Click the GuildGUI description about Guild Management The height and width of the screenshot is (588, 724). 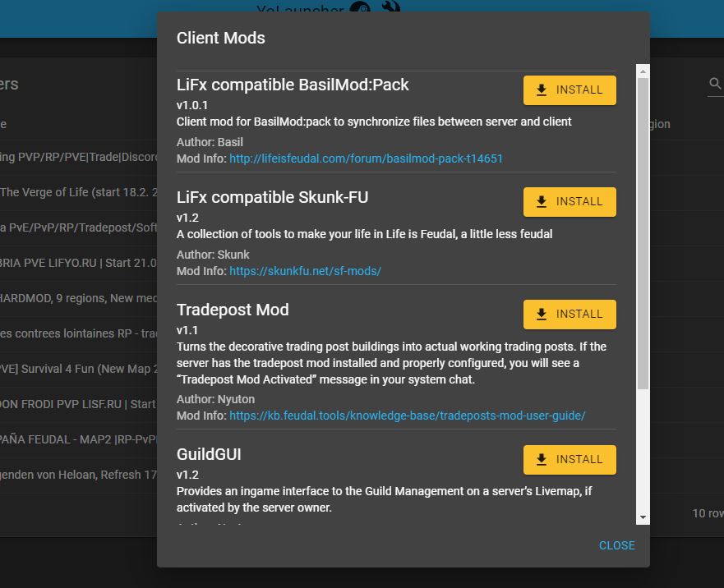point(384,499)
